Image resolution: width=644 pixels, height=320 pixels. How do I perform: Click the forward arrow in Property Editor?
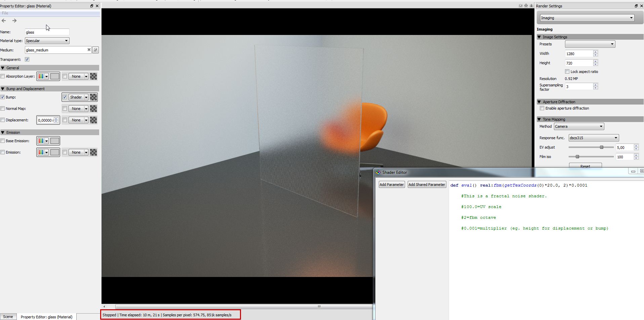click(14, 21)
